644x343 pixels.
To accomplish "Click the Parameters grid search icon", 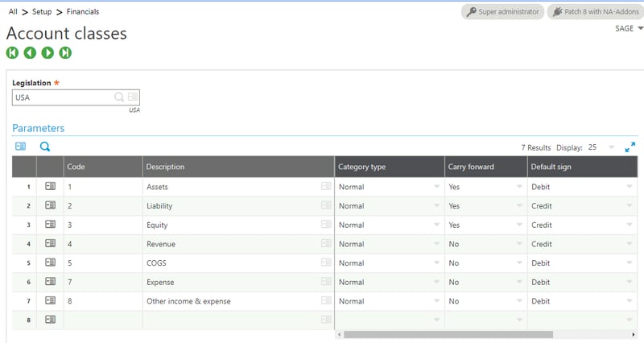I will tap(45, 147).
